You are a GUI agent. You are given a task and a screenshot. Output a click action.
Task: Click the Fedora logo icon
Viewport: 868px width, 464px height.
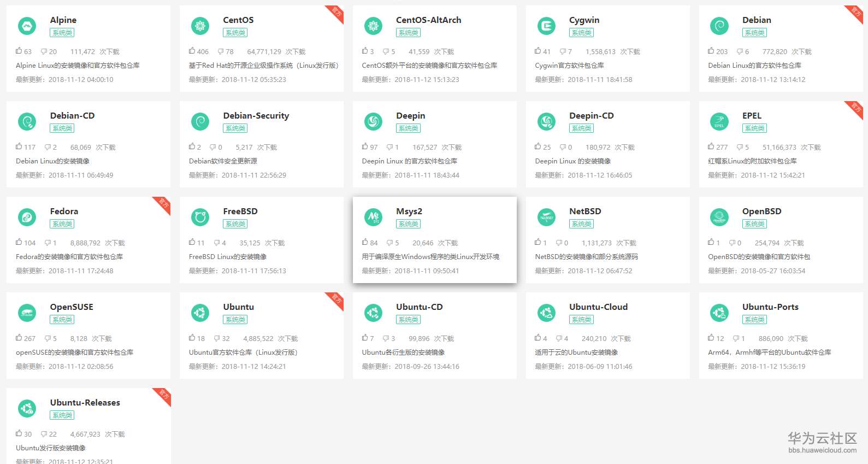(27, 217)
